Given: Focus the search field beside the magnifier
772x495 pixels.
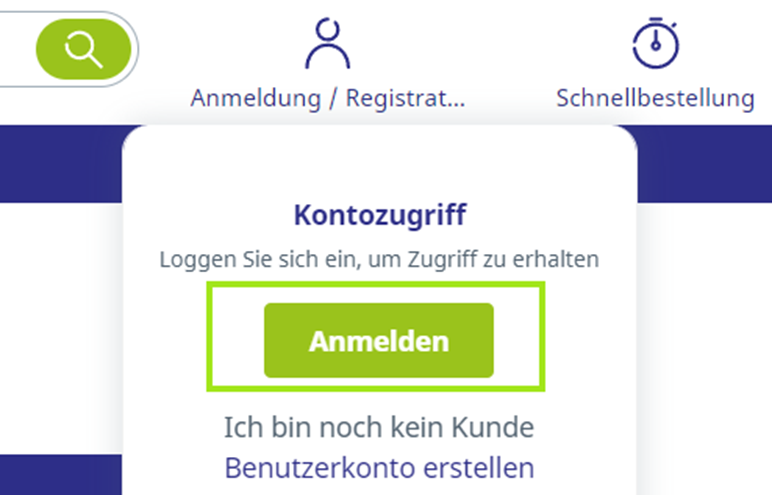Looking at the screenshot, I should coord(15,49).
